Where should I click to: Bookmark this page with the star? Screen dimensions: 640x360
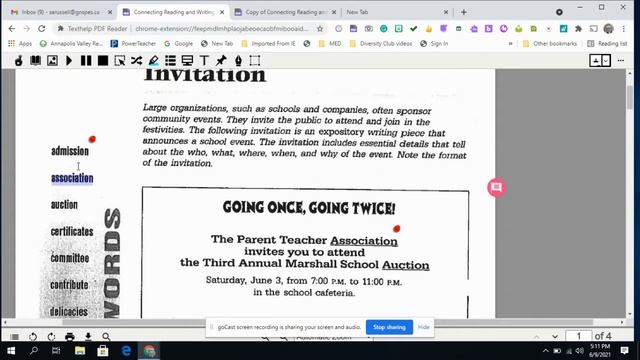[320, 29]
